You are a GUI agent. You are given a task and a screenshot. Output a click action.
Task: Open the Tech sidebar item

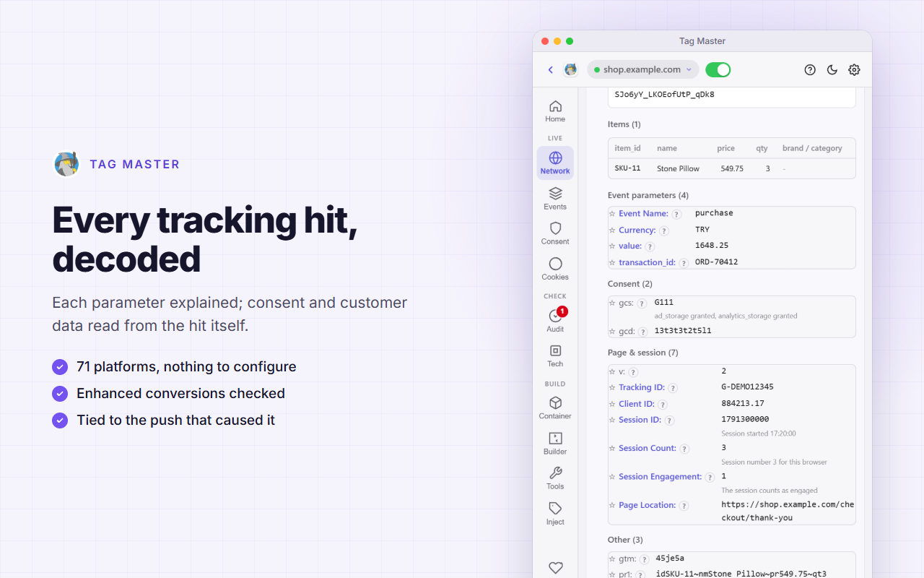point(555,356)
